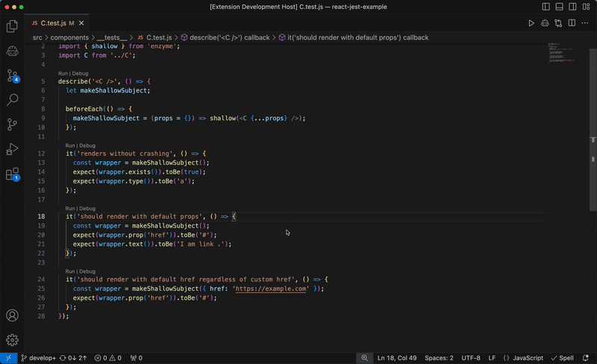Screen dimensions: 597x364
Task: Place cursor on 'makeShallowSubject' in line 6
Action: (x=113, y=90)
